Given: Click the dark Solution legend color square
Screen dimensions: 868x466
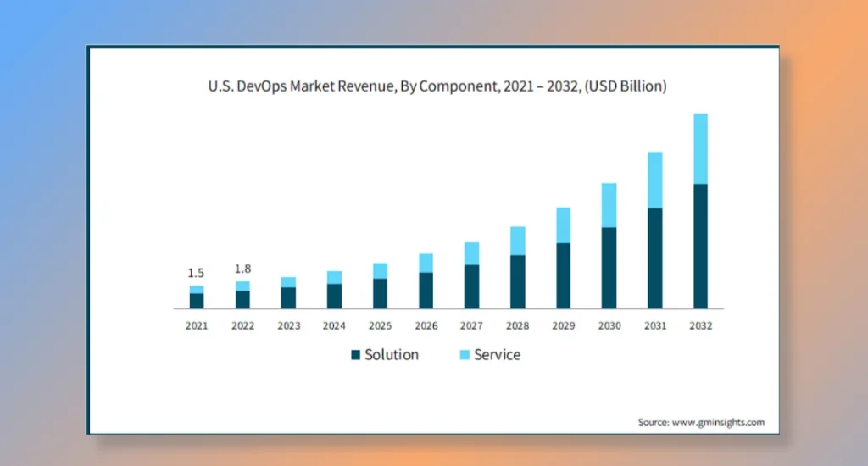Looking at the screenshot, I should (356, 355).
